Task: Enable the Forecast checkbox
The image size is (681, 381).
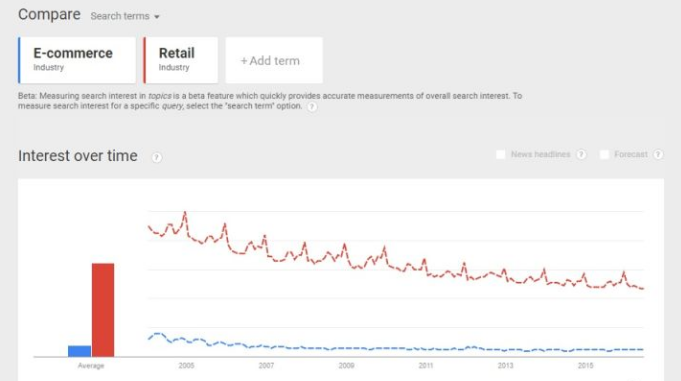Action: (604, 154)
